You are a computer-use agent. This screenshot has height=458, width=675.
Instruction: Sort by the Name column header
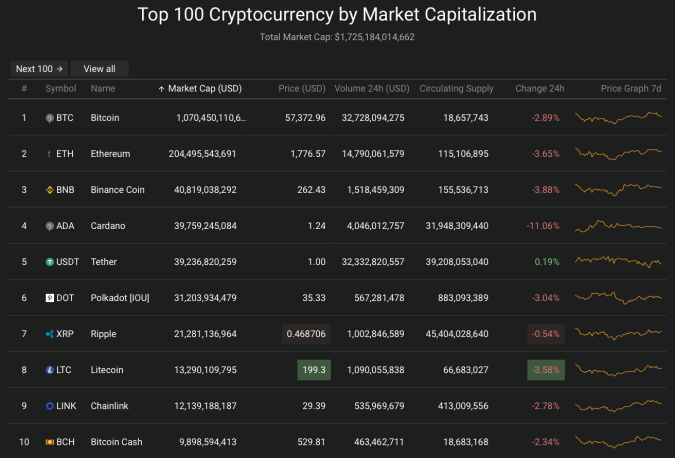point(103,89)
